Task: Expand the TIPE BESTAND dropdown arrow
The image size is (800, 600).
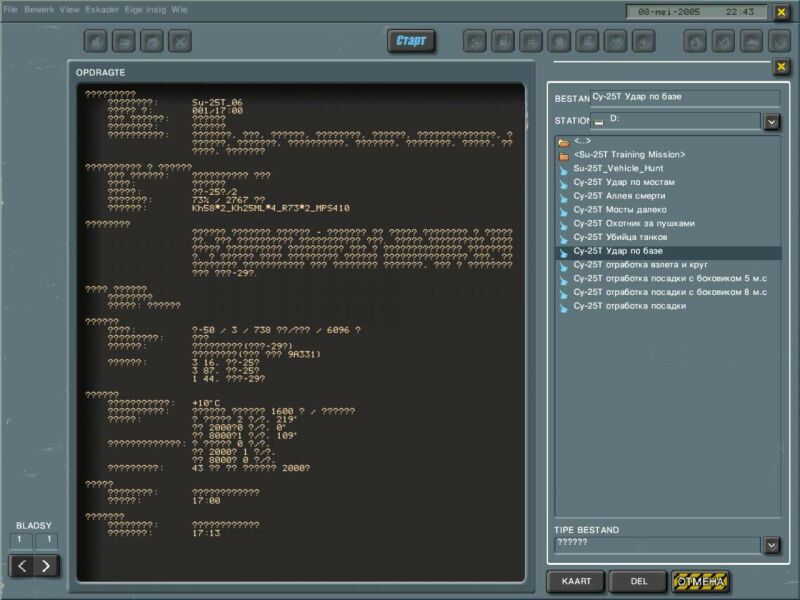Action: (x=771, y=545)
